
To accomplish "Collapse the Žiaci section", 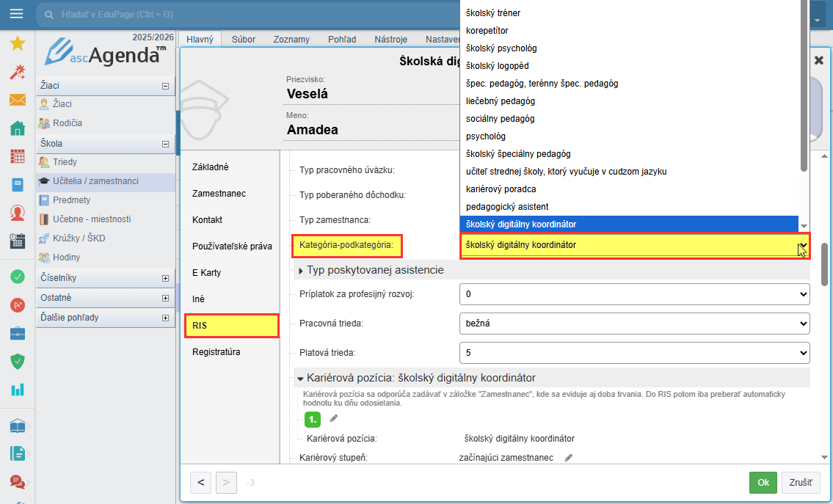I will click(165, 86).
